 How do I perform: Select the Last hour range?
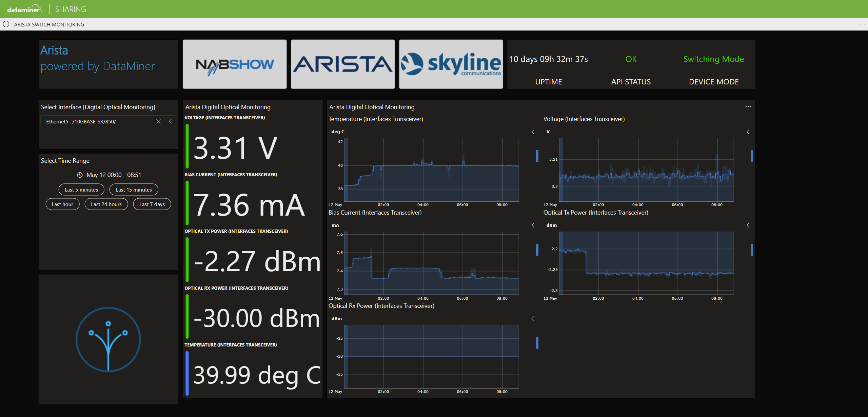pos(62,204)
